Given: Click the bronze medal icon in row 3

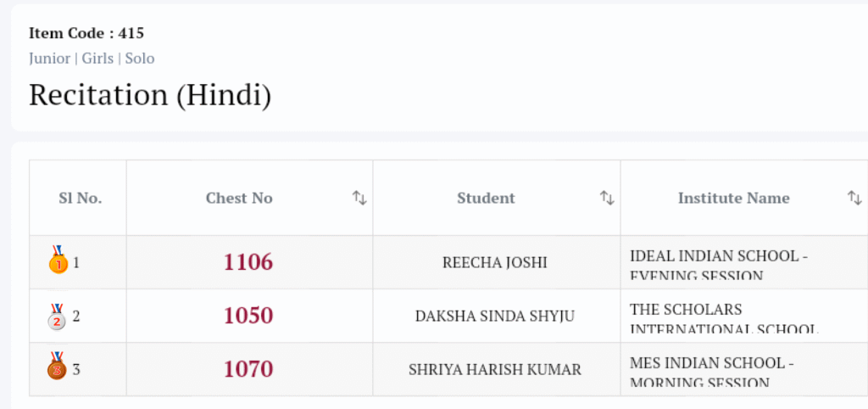Looking at the screenshot, I should click(x=58, y=367).
